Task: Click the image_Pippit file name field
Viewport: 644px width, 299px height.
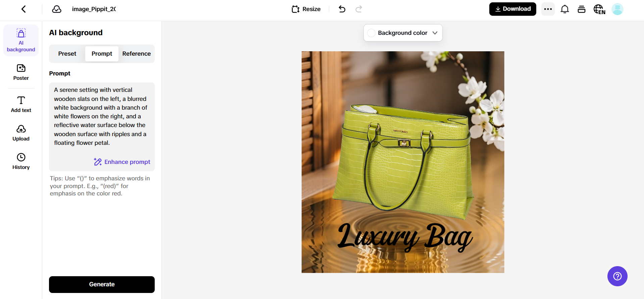Action: (x=94, y=9)
